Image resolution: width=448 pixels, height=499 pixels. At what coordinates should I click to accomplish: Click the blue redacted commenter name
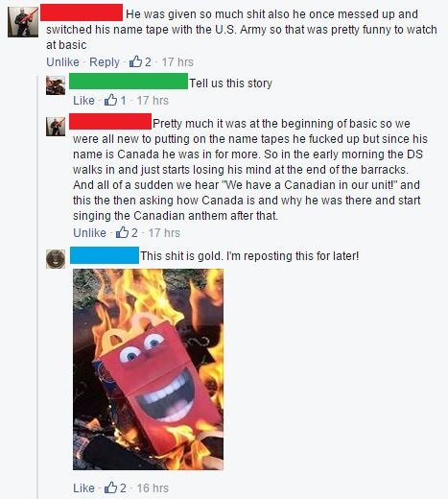tap(105, 255)
